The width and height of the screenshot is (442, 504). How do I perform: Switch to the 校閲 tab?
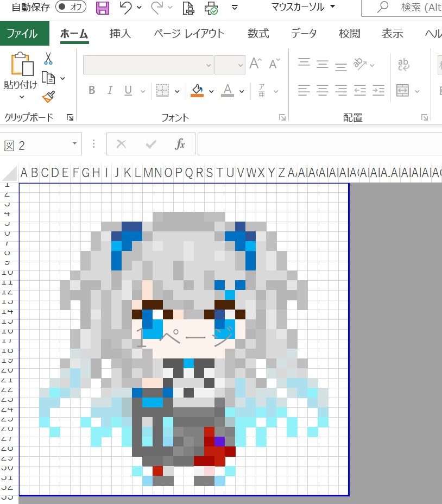pos(350,34)
